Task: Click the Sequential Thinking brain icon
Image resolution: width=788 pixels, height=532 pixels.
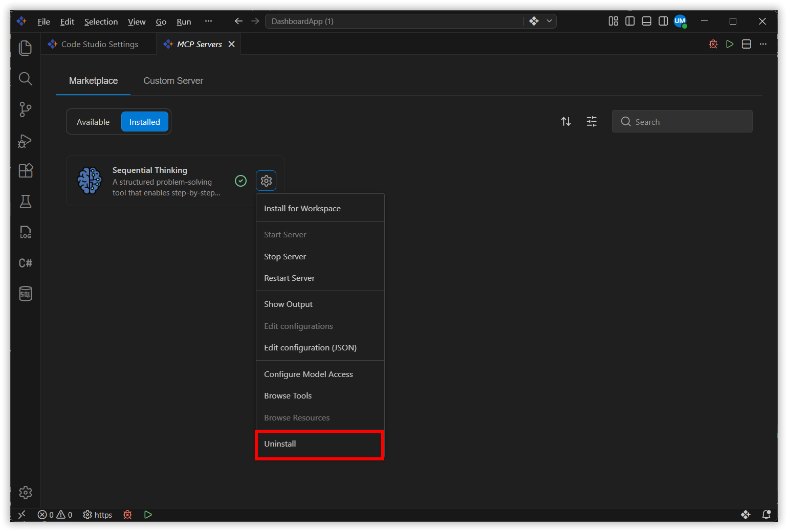Action: click(90, 181)
